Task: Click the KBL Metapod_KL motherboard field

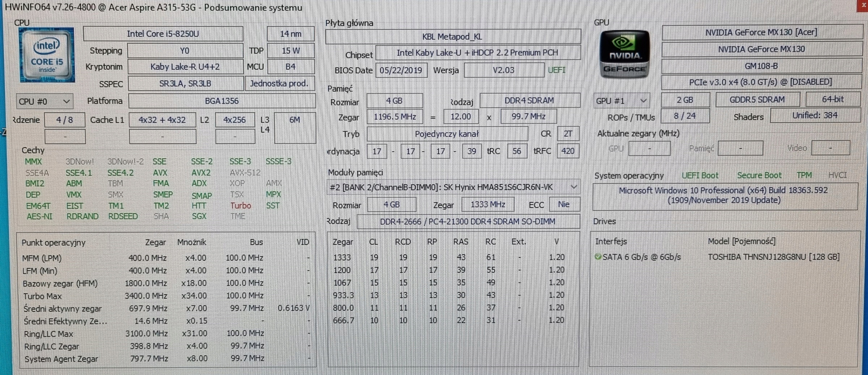Action: tap(453, 37)
